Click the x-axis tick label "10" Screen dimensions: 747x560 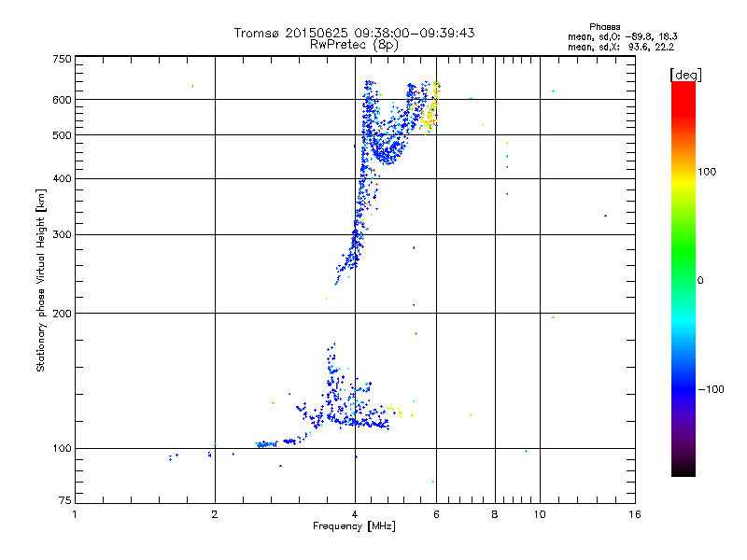tap(540, 514)
